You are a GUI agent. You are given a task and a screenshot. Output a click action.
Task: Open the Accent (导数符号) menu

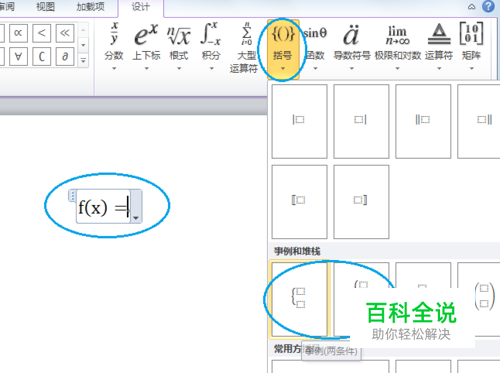pos(352,46)
